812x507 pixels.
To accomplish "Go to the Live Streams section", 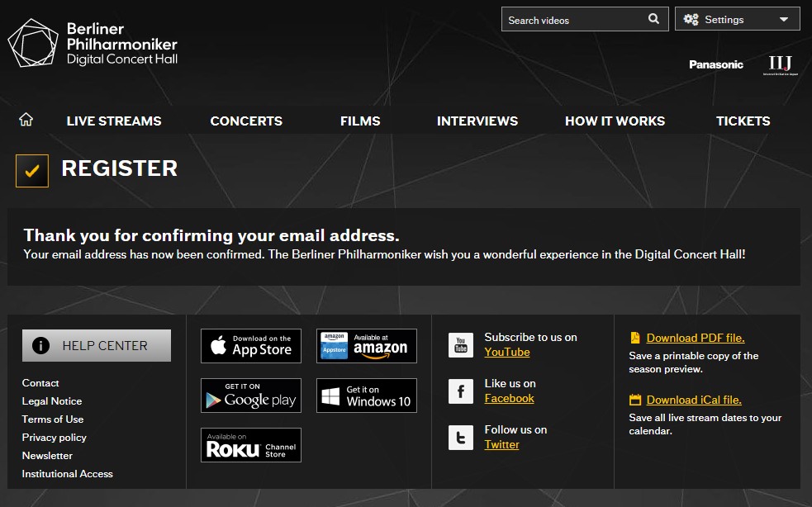I will pos(114,121).
